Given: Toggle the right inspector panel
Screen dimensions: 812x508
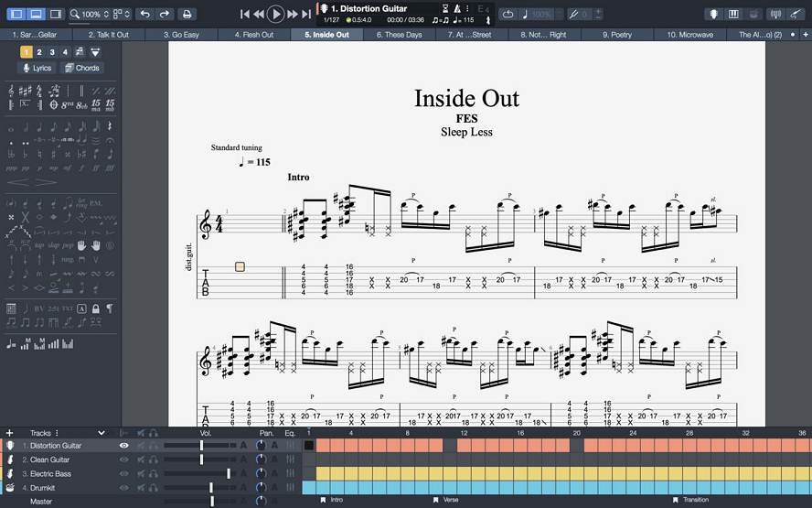Looking at the screenshot, I should point(55,14).
